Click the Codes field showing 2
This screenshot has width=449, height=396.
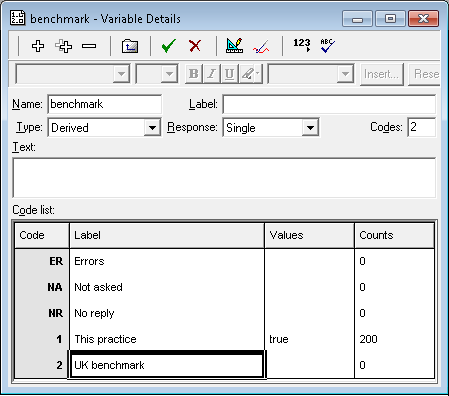pyautogui.click(x=421, y=127)
